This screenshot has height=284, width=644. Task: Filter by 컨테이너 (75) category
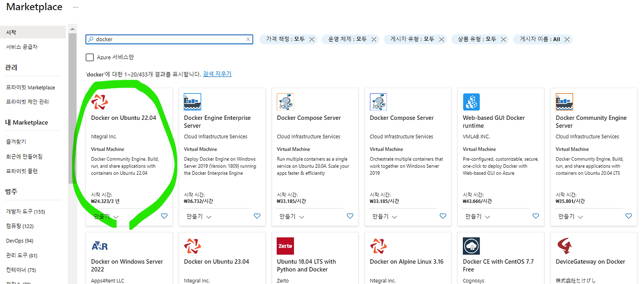click(x=20, y=270)
